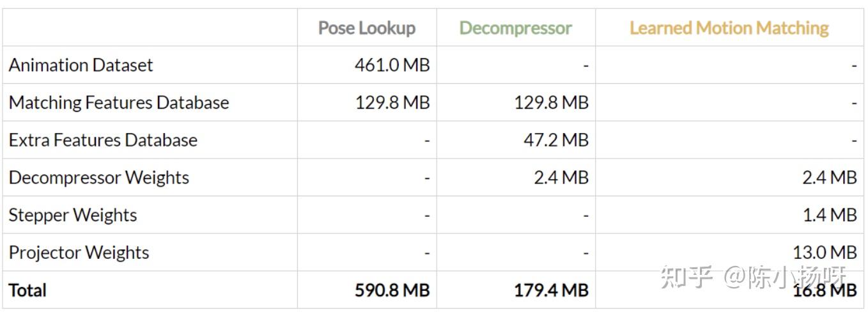
Task: Click the Decompressor Weights row label
Action: (99, 177)
